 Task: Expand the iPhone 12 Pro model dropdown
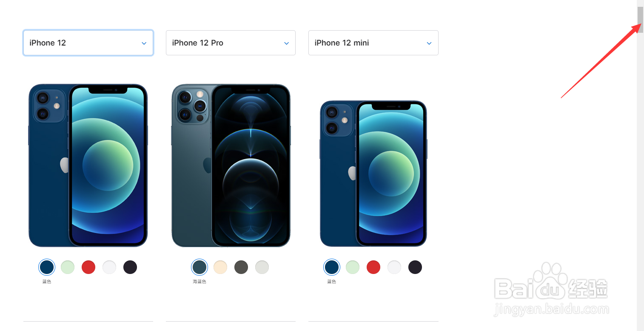[x=231, y=43]
